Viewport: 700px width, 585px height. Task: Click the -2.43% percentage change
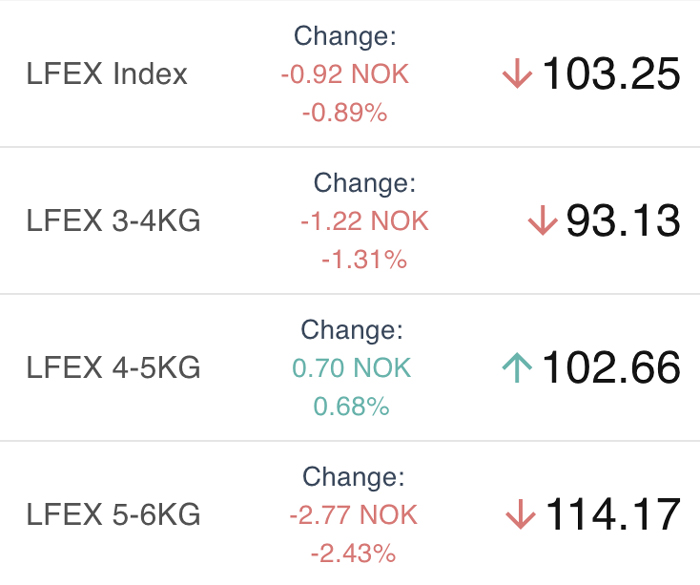pyautogui.click(x=353, y=553)
